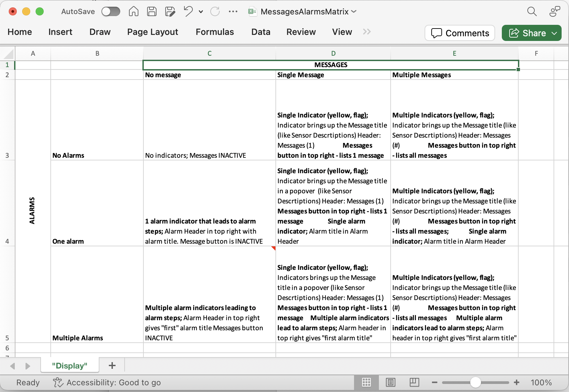Click the Save As pencil-disk icon
This screenshot has width=569, height=392.
coord(170,11)
